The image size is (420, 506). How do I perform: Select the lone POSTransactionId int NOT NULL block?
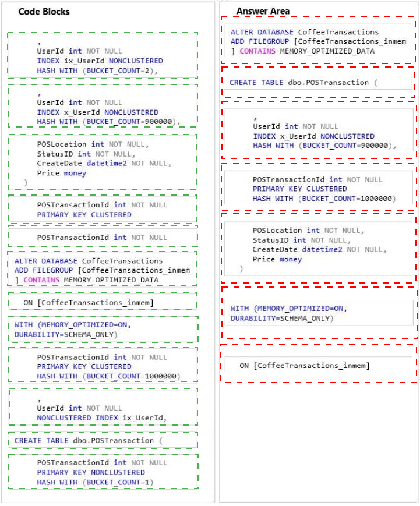coord(103,237)
